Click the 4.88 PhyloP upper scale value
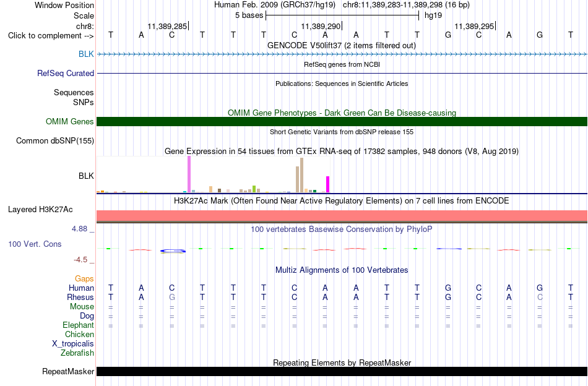This screenshot has width=588, height=386. [79, 229]
